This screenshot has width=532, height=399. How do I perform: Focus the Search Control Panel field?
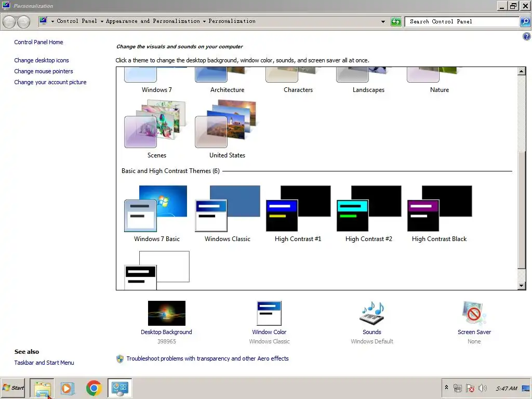462,22
